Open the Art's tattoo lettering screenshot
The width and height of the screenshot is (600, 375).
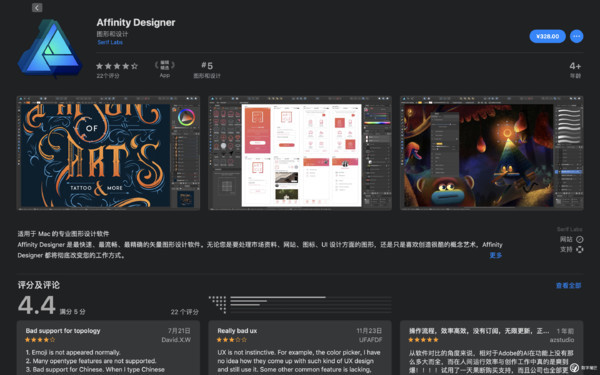(108, 153)
